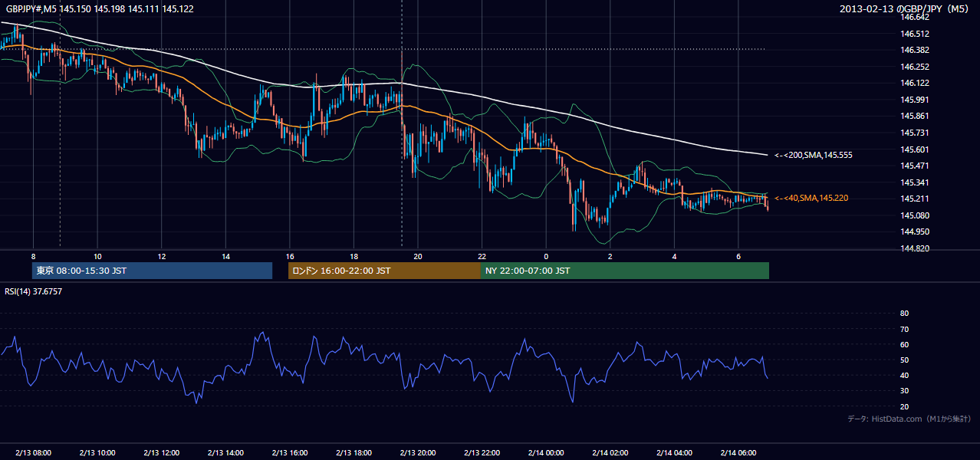Click the 2/13 20:00 time label

[x=418, y=453]
